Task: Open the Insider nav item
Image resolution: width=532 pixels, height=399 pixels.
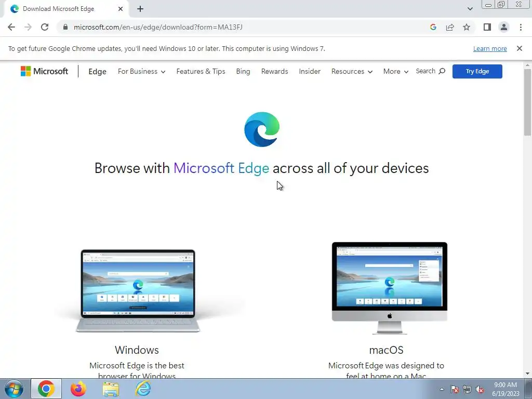Action: [x=310, y=71]
